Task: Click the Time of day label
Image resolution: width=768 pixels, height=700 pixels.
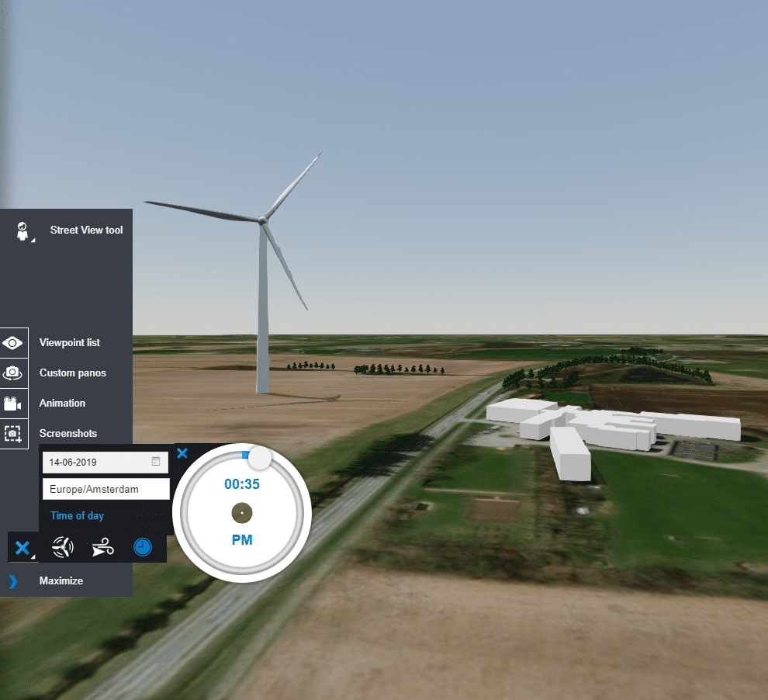Action: tap(77, 515)
